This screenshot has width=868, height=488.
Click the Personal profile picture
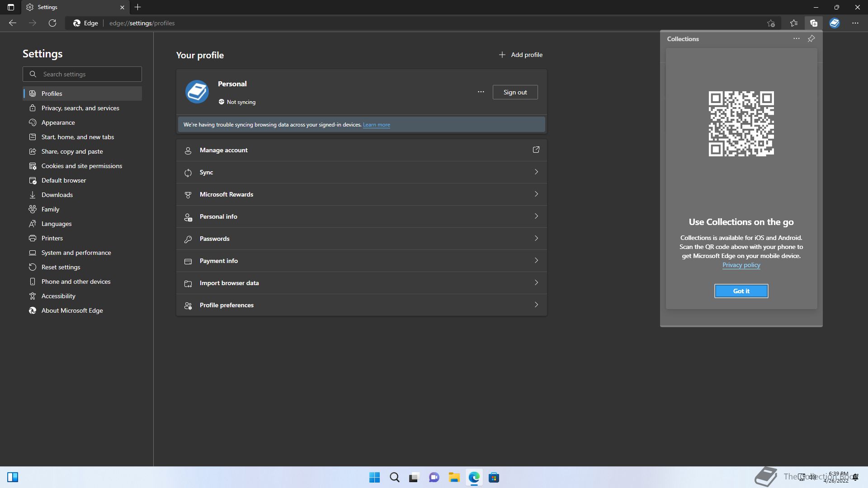tap(197, 92)
